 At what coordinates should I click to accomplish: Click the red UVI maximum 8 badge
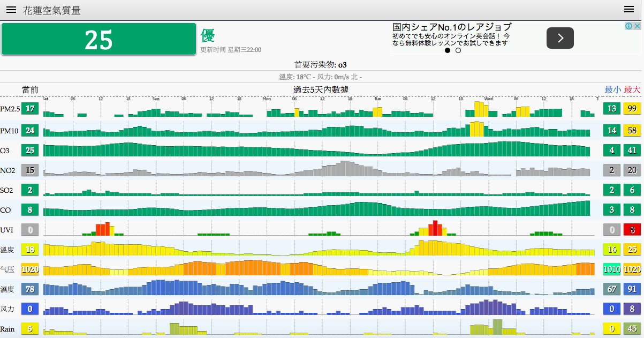(x=632, y=230)
